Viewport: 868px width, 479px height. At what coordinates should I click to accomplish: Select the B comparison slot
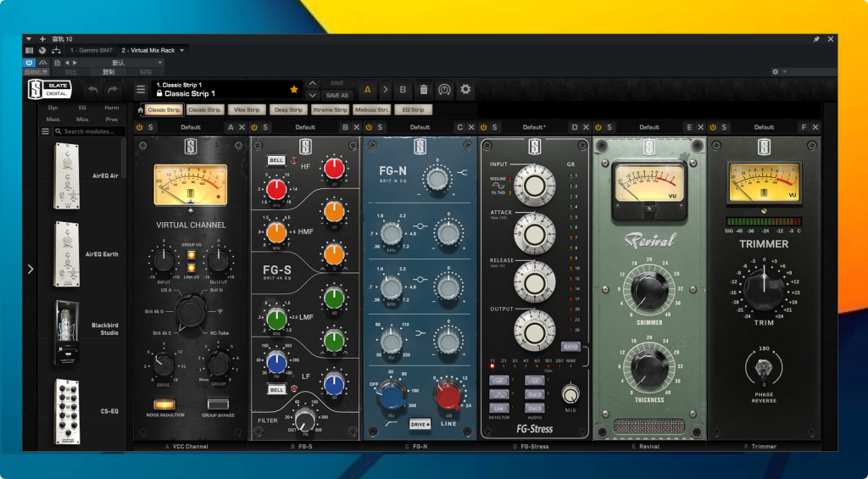[x=403, y=90]
